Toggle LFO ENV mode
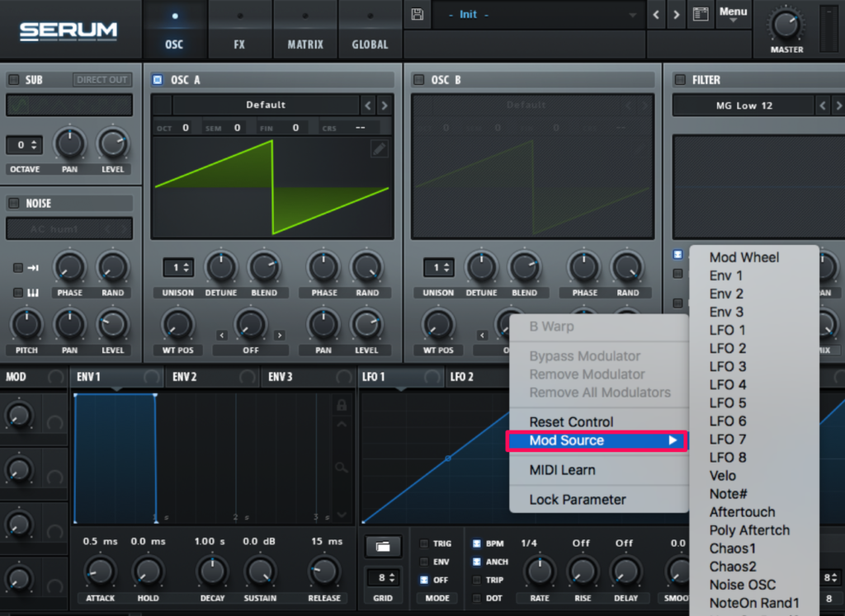The width and height of the screenshot is (845, 616). (424, 562)
